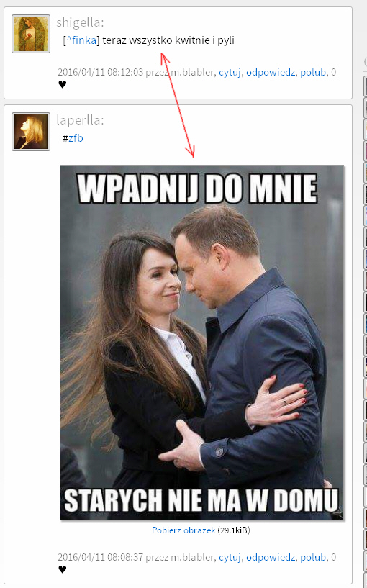This screenshot has height=588, width=367.
Task: Open the meme image in laperlla's post
Action: tap(201, 342)
